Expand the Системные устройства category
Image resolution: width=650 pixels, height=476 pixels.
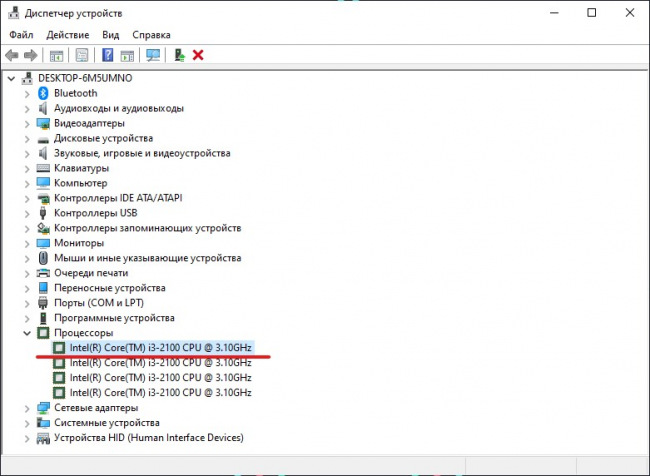27,423
